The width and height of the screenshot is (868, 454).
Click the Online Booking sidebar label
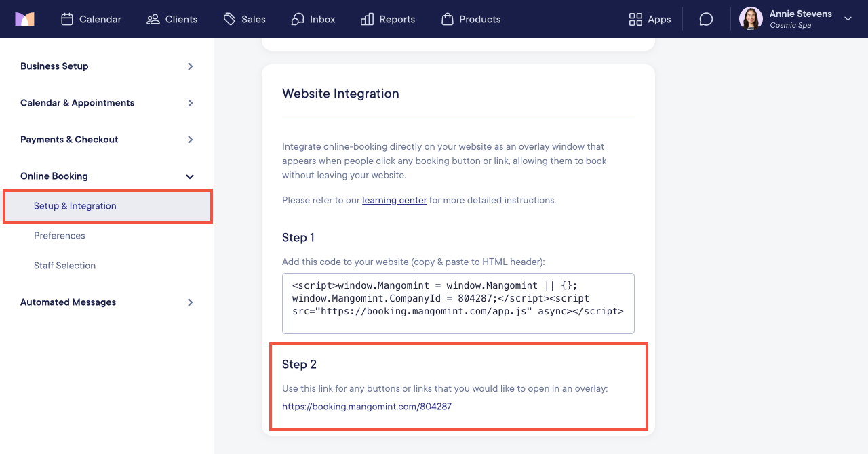[54, 176]
